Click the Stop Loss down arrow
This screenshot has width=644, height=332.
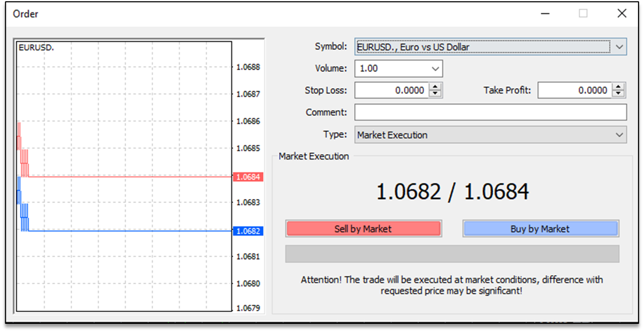435,94
